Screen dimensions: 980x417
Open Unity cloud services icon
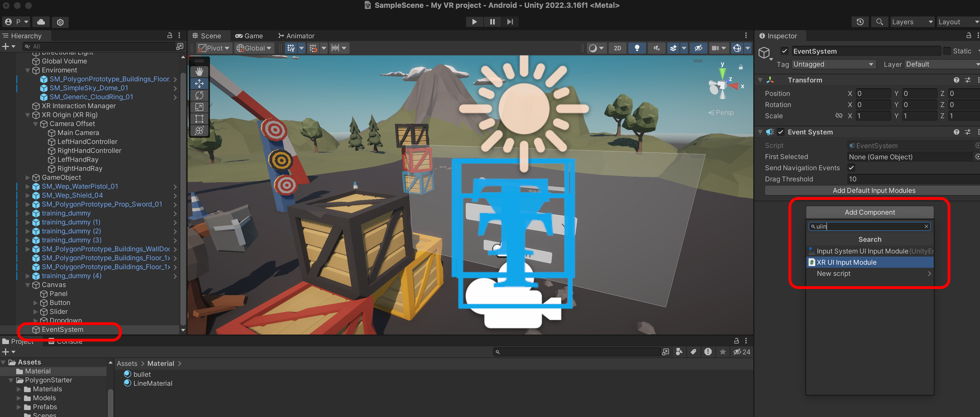tap(41, 22)
